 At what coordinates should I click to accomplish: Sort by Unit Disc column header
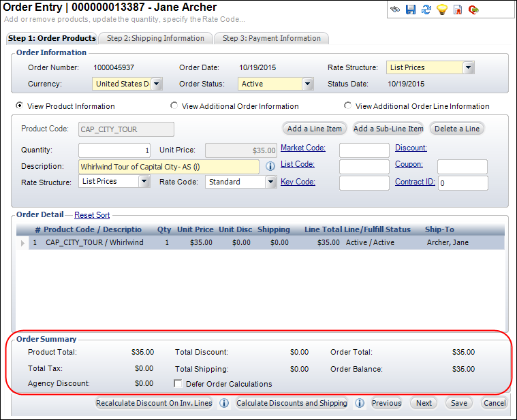[x=236, y=229]
